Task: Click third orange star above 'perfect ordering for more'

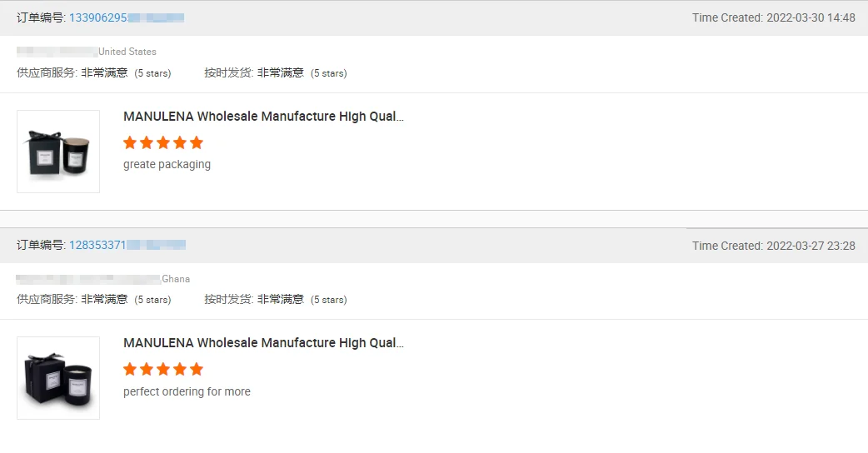Action: coord(163,369)
